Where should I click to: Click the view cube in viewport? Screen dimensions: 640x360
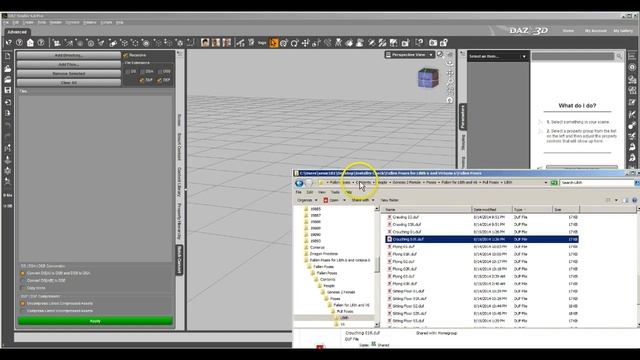click(x=428, y=78)
